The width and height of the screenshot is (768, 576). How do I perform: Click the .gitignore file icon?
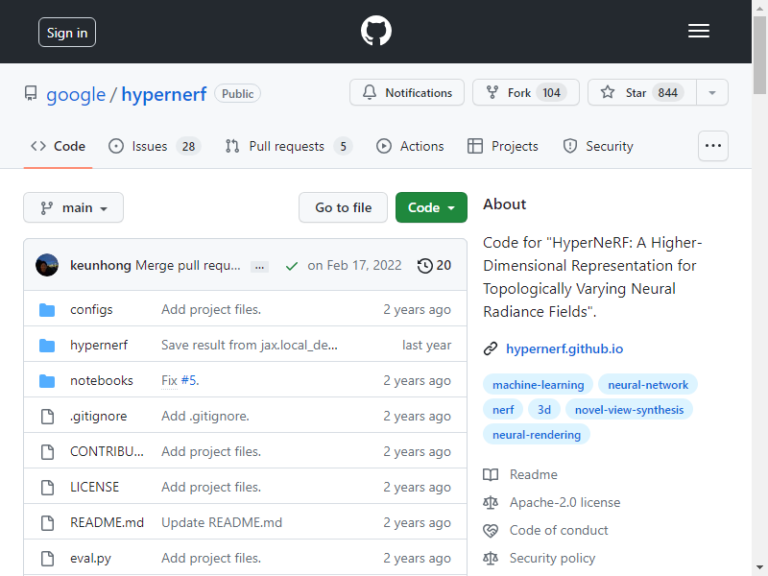(x=48, y=416)
